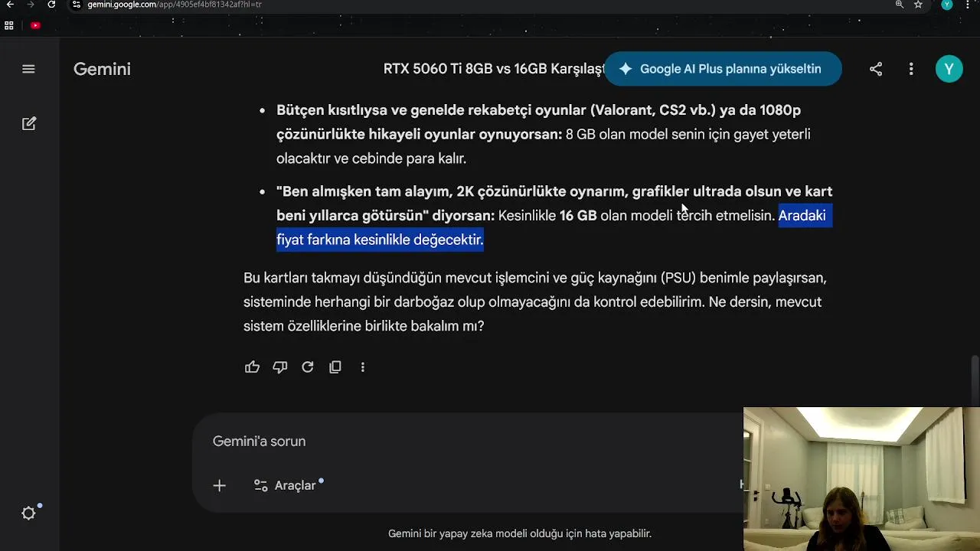Open the Araçlar tools menu
Viewport: 980px width, 551px height.
(x=289, y=485)
